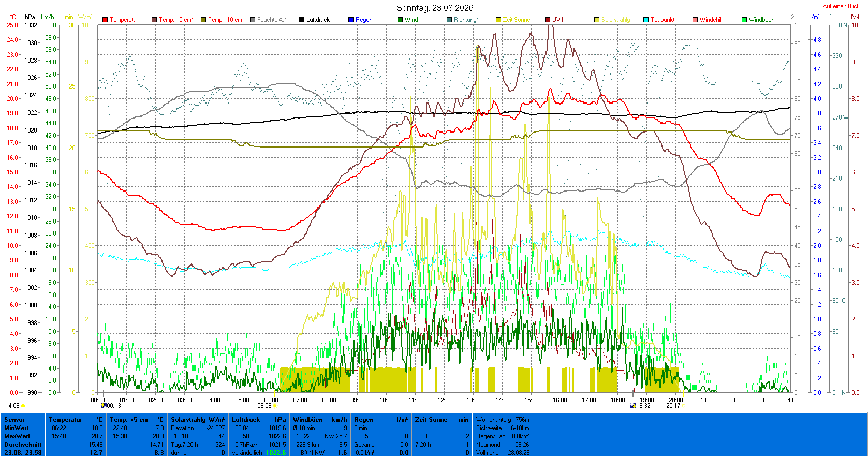868x456 pixels.
Task: Click the 'MinWert' row label
Action: [16, 428]
